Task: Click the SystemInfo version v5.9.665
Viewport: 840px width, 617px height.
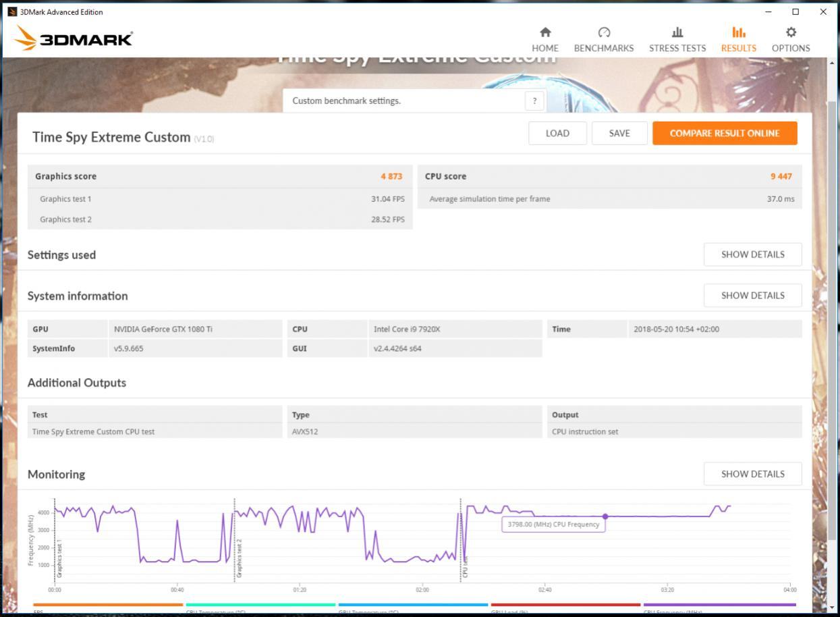Action: pyautogui.click(x=128, y=349)
